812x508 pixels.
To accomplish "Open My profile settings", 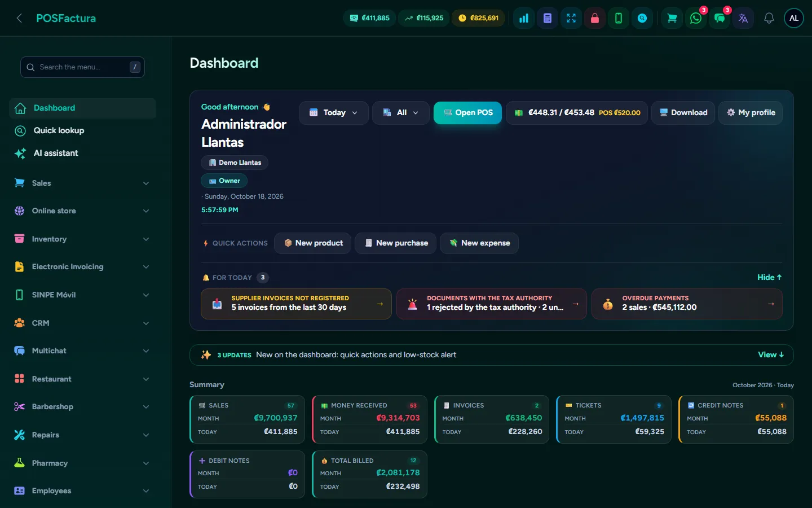I will tap(751, 113).
